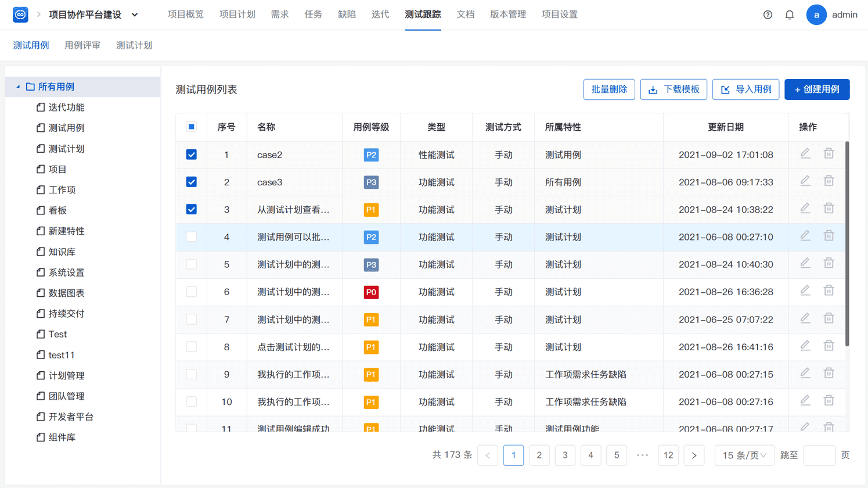Image resolution: width=868 pixels, height=488 pixels.
Task: Open the 版本管理 tab
Action: tap(508, 15)
